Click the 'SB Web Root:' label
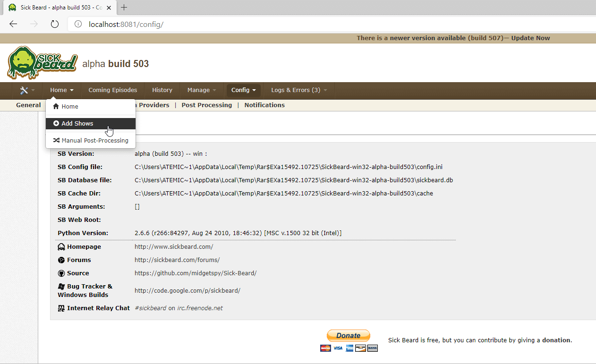Image resolution: width=596 pixels, height=364 pixels. tap(79, 220)
